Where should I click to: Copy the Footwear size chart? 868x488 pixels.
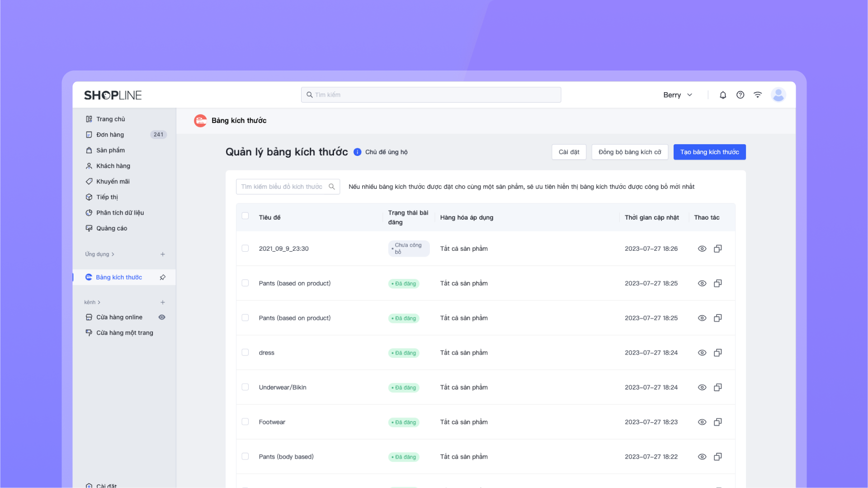(717, 422)
